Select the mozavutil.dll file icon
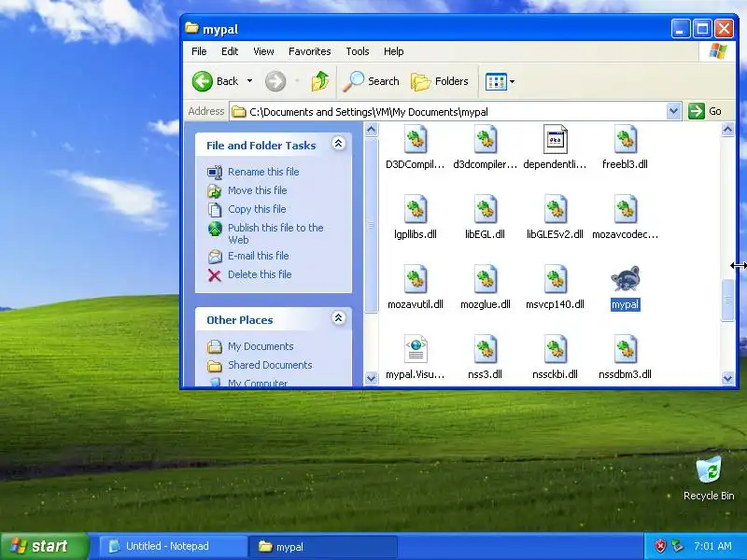 (416, 279)
